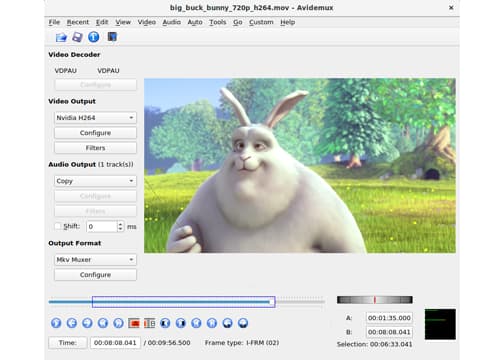The width and height of the screenshot is (500, 360).
Task: Click the film strip icon in the top toolbar
Action: coord(112,37)
